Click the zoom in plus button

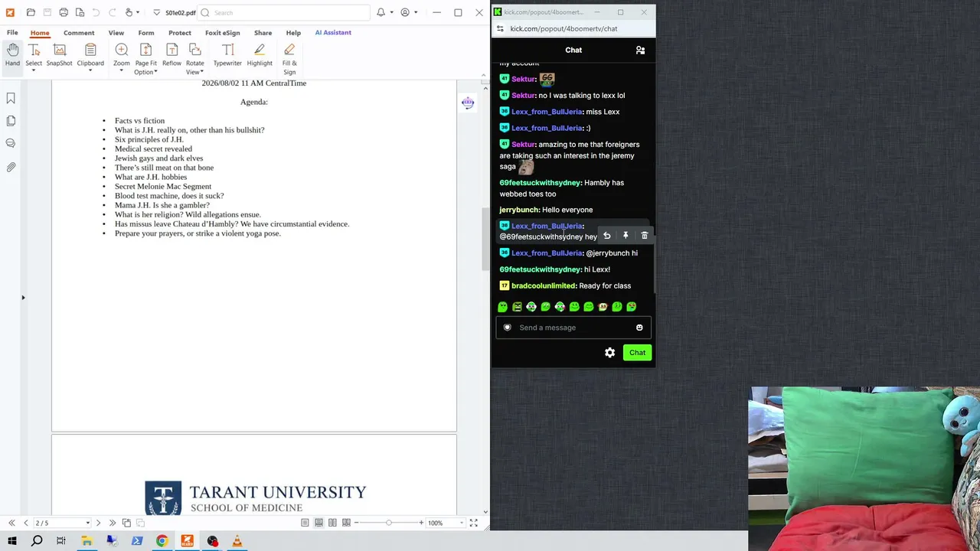[x=421, y=523]
